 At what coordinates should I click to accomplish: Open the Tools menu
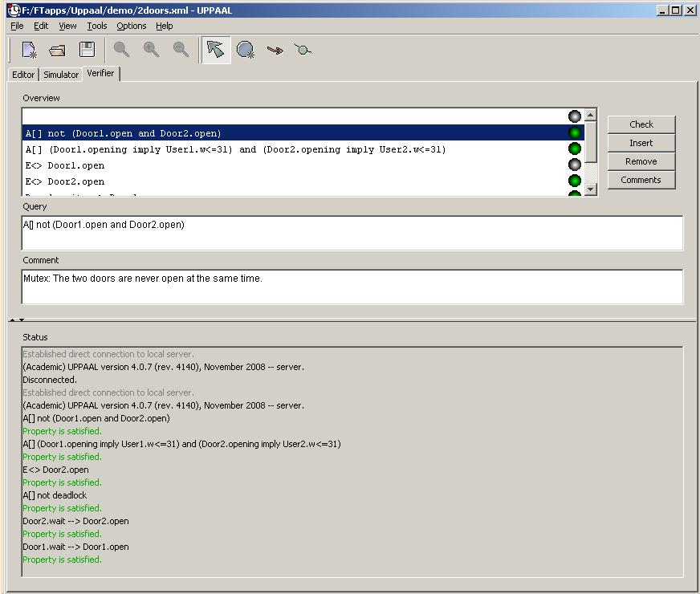97,26
